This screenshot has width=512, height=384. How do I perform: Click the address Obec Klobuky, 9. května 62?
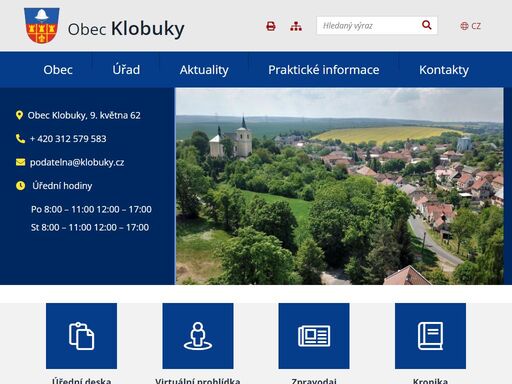pyautogui.click(x=84, y=115)
